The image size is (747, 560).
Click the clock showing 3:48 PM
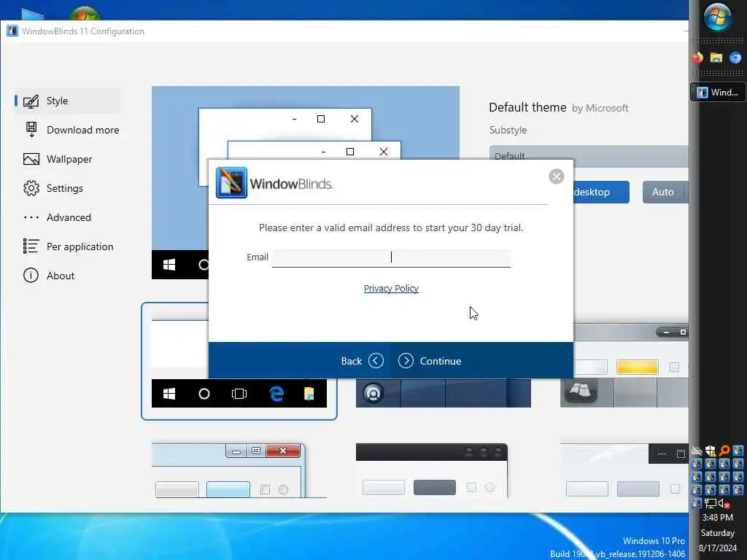point(718,518)
